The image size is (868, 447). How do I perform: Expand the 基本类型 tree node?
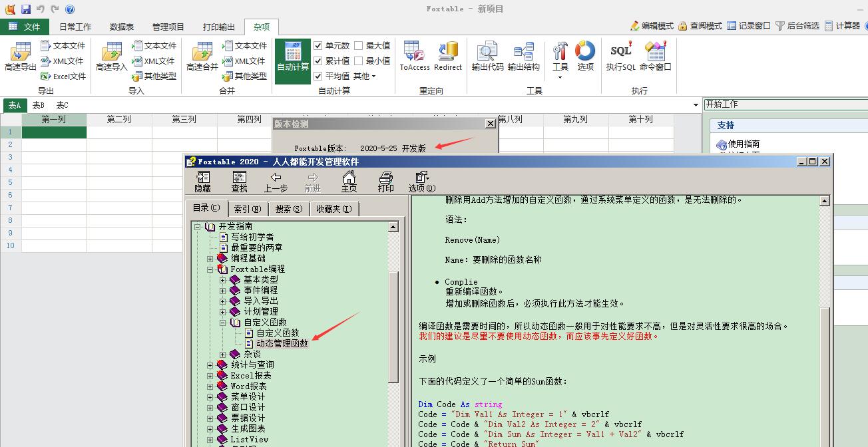click(223, 279)
